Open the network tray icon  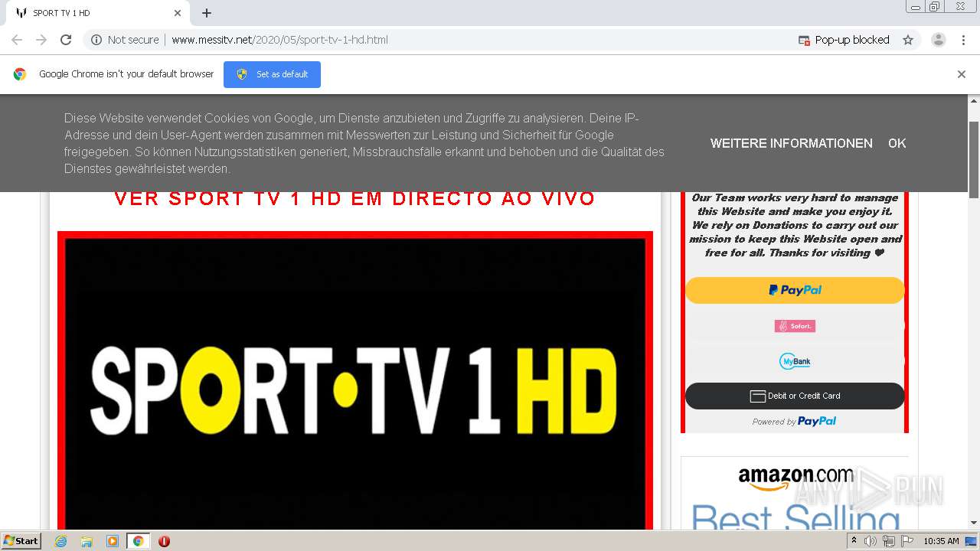(889, 541)
